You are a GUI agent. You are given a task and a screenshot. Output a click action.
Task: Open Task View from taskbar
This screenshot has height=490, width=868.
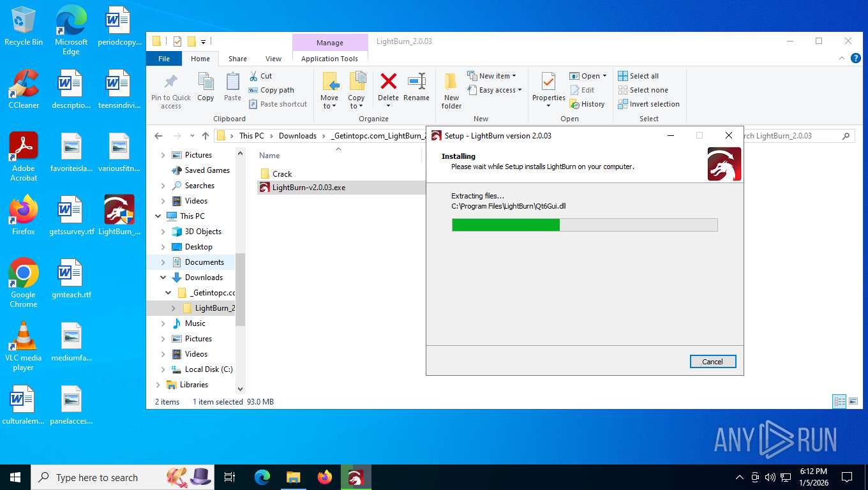(x=230, y=477)
